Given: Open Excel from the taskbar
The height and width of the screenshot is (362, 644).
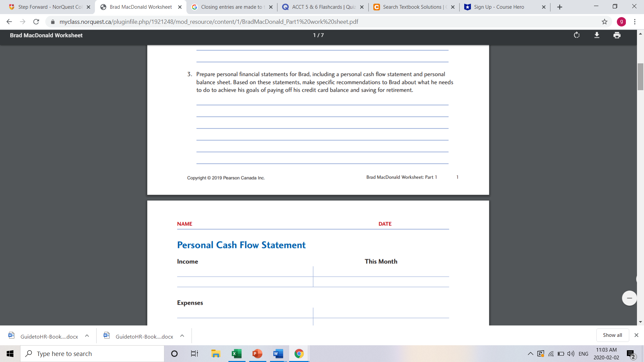Looking at the screenshot, I should point(237,354).
